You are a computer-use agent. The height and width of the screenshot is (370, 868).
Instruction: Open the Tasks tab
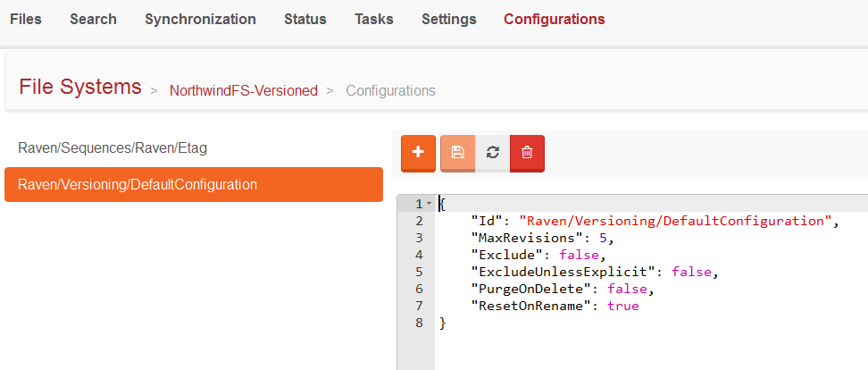[x=373, y=19]
